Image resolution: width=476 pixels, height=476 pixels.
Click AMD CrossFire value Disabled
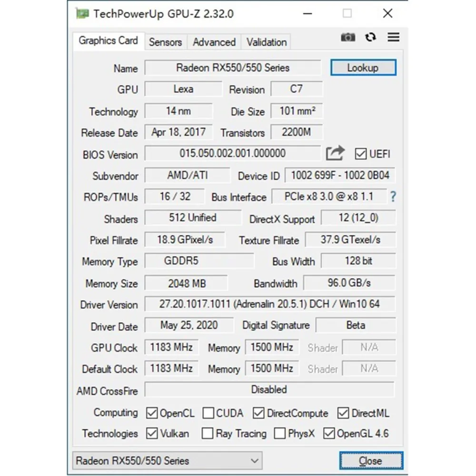pyautogui.click(x=269, y=389)
